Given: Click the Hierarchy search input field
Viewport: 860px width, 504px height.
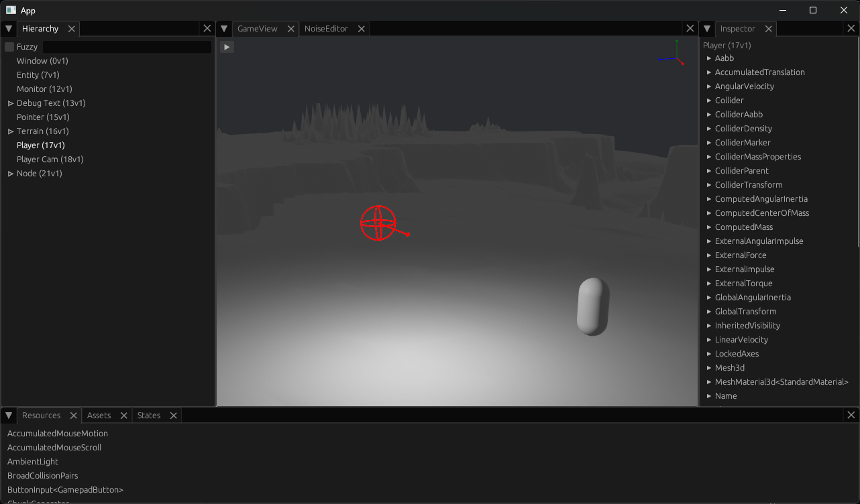Looking at the screenshot, I should (x=127, y=47).
